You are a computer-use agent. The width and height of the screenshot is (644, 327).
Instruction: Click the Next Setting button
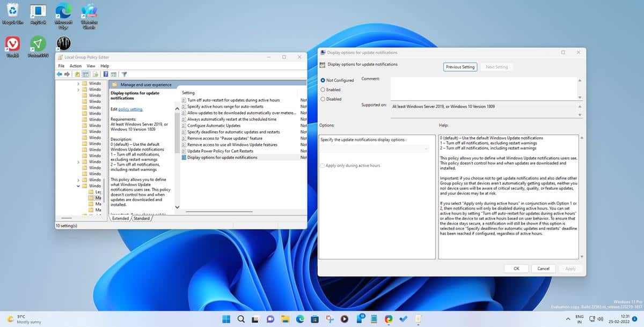[x=496, y=67]
